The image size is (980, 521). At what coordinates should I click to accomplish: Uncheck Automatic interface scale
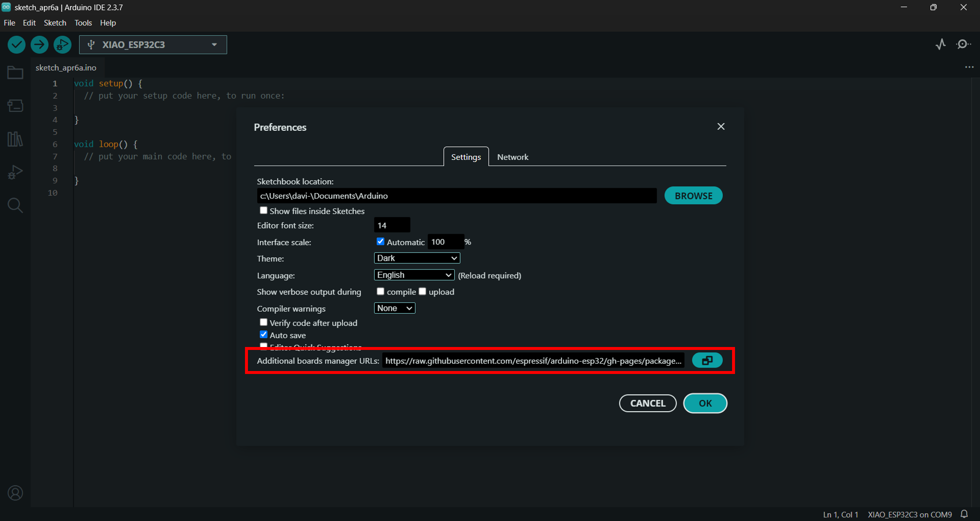380,241
